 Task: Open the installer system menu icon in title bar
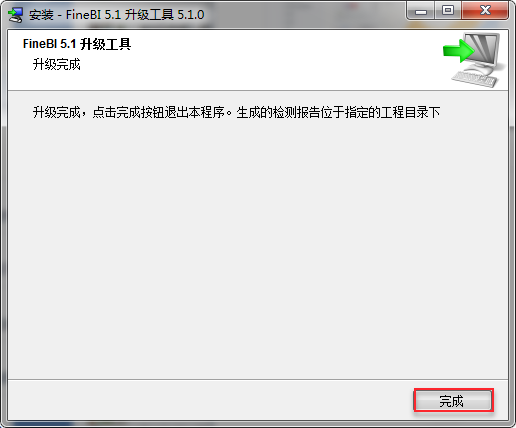pos(15,15)
